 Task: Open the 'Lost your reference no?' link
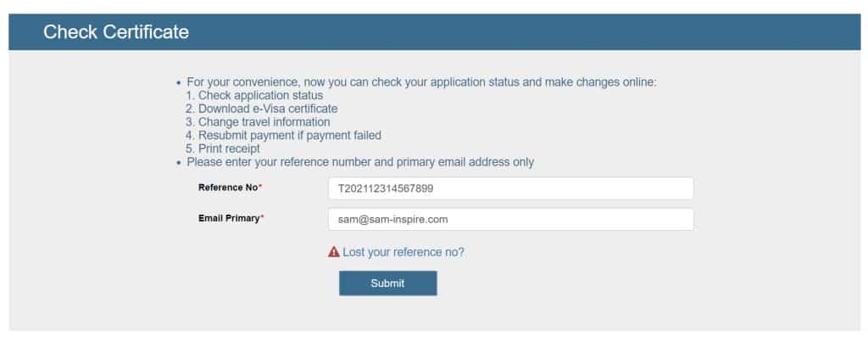coord(403,252)
